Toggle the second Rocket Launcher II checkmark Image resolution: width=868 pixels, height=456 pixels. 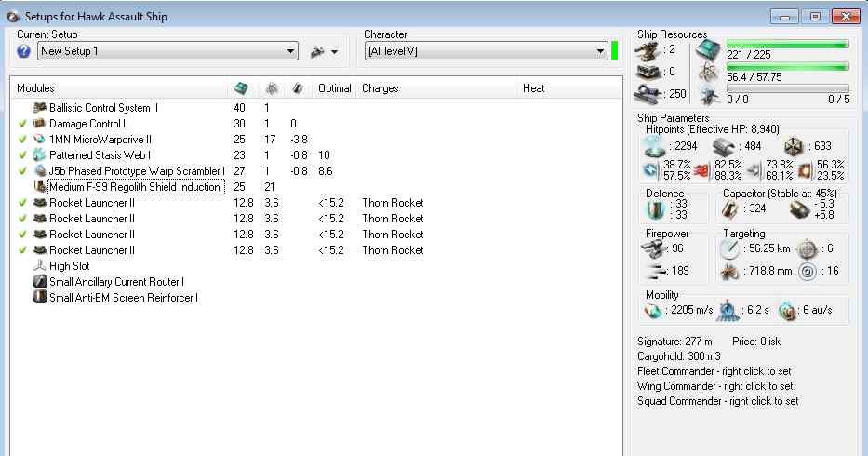pos(22,219)
